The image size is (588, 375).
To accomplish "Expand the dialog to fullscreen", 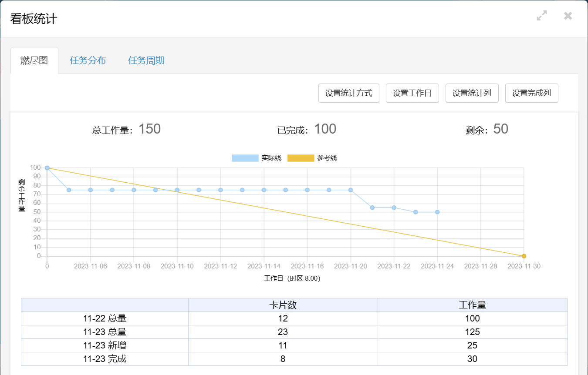I will 542,16.
